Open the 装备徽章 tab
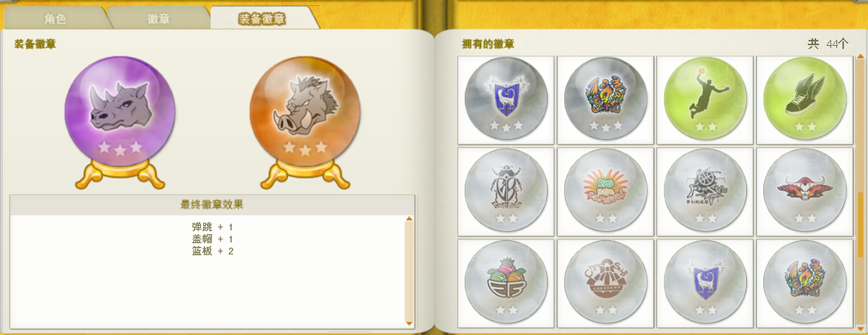This screenshot has width=868, height=335. [263, 18]
